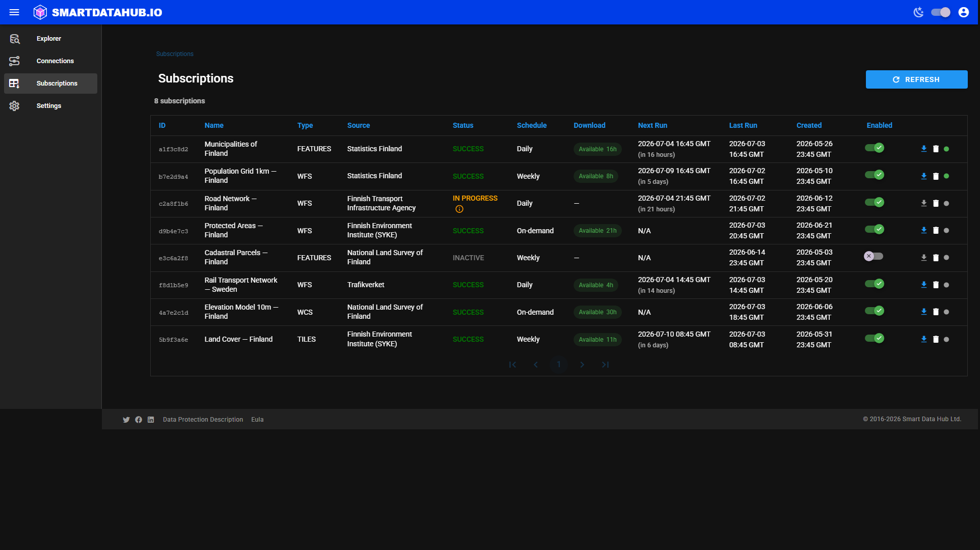The height and width of the screenshot is (550, 980).
Task: Click the IN PROGRESS info icon
Action: point(459,209)
